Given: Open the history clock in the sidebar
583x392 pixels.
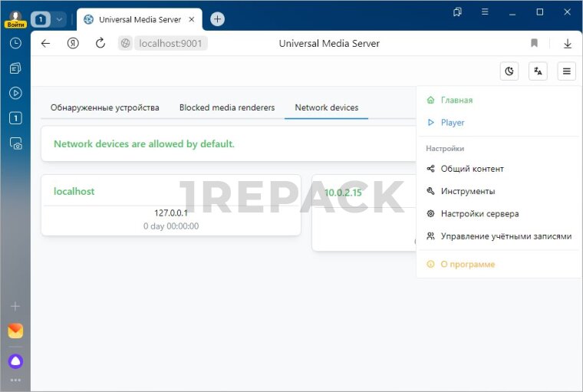Looking at the screenshot, I should (x=15, y=44).
